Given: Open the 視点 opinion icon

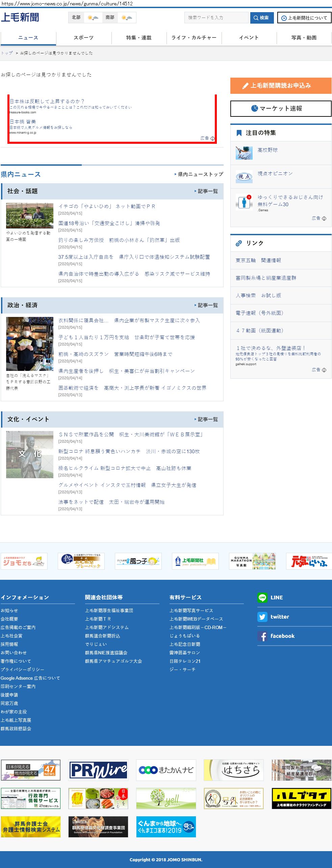Looking at the screenshot, I should [x=244, y=177].
